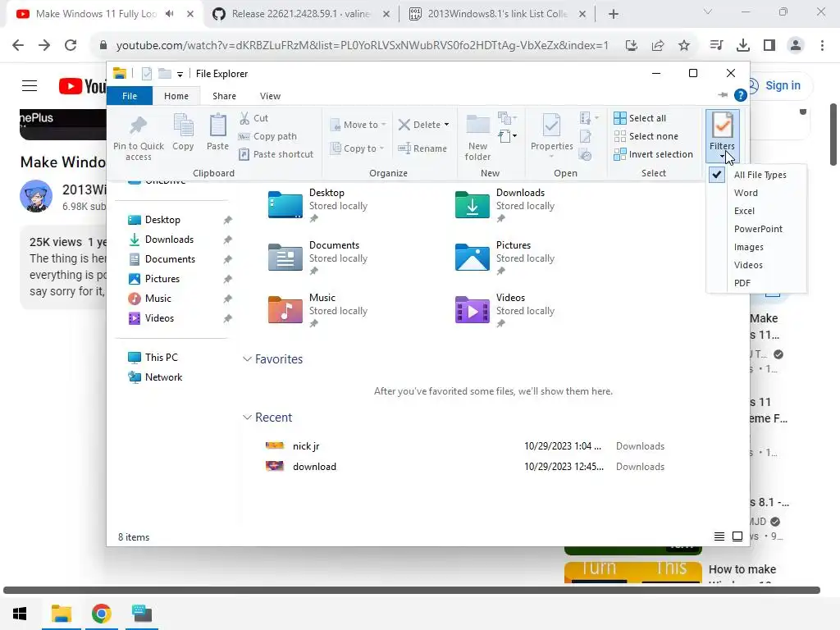Click the YouTube channel avatar

click(x=36, y=196)
